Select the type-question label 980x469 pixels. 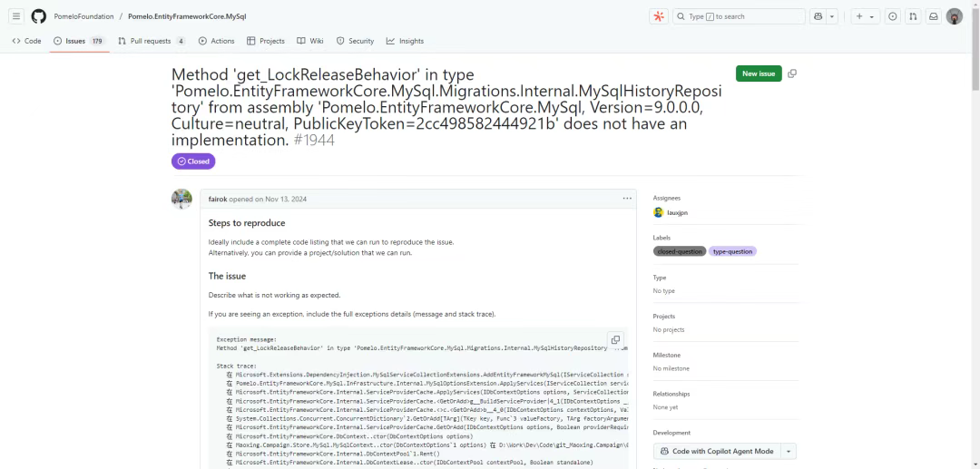pyautogui.click(x=733, y=251)
